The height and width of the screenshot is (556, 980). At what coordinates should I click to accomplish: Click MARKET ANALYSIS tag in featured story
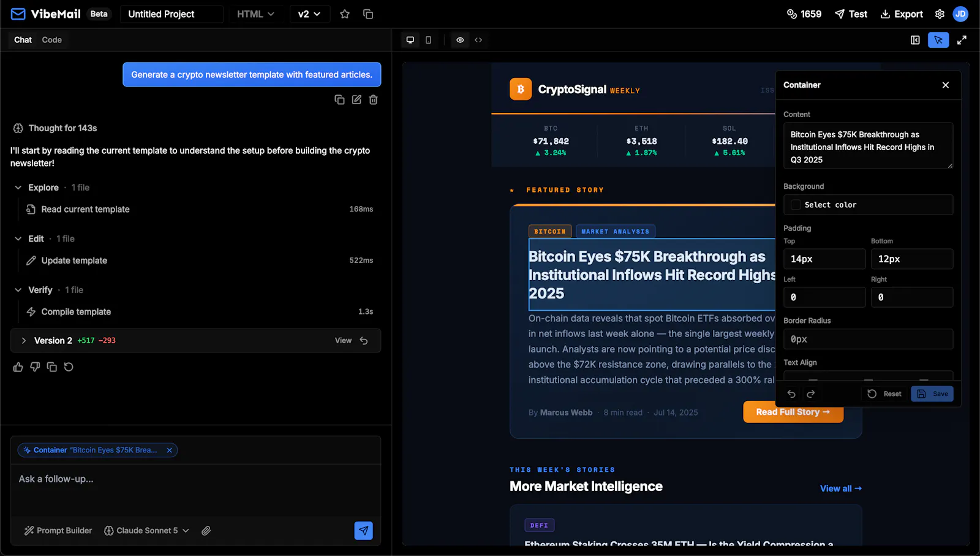[616, 232]
